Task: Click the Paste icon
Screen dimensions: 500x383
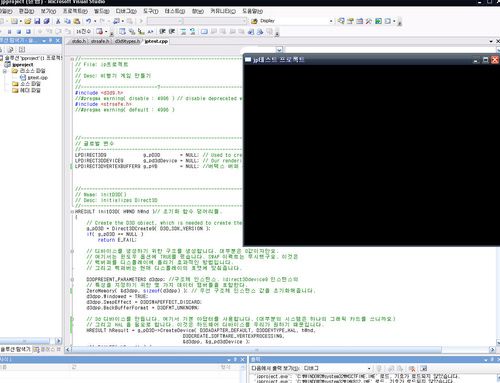Action: point(77,21)
